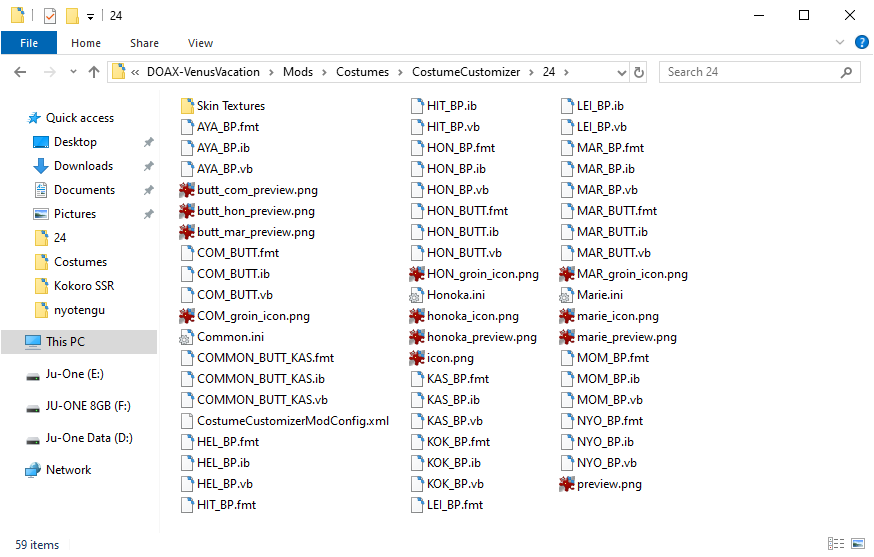Click the Properties quick access toolbar icon
Screen dimensions: 874x557
(50, 16)
